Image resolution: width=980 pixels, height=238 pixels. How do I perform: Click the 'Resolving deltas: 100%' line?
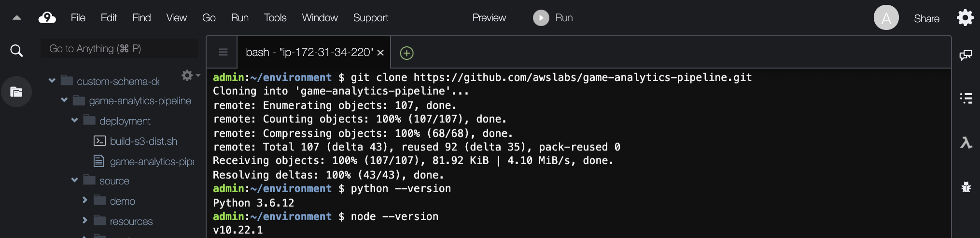328,175
